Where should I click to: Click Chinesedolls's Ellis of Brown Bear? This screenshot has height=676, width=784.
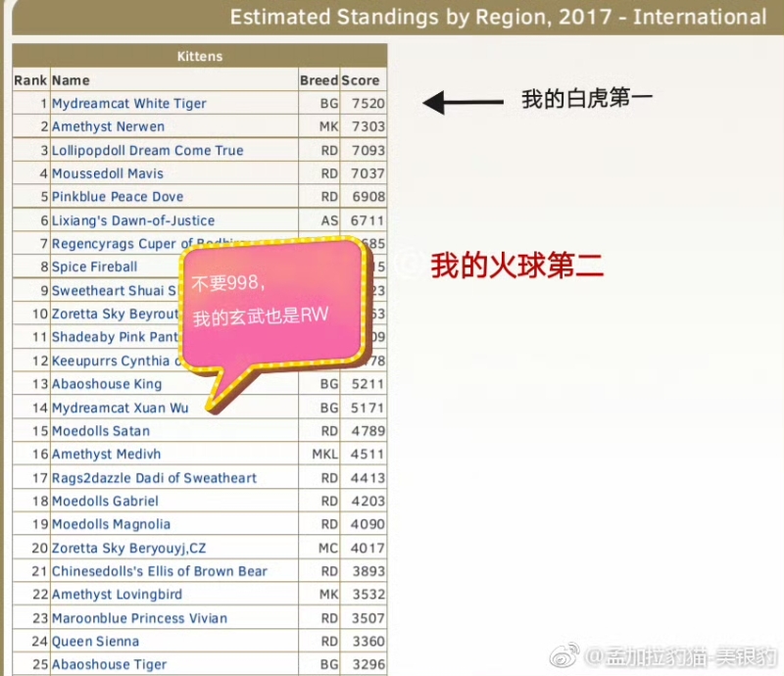point(159,571)
